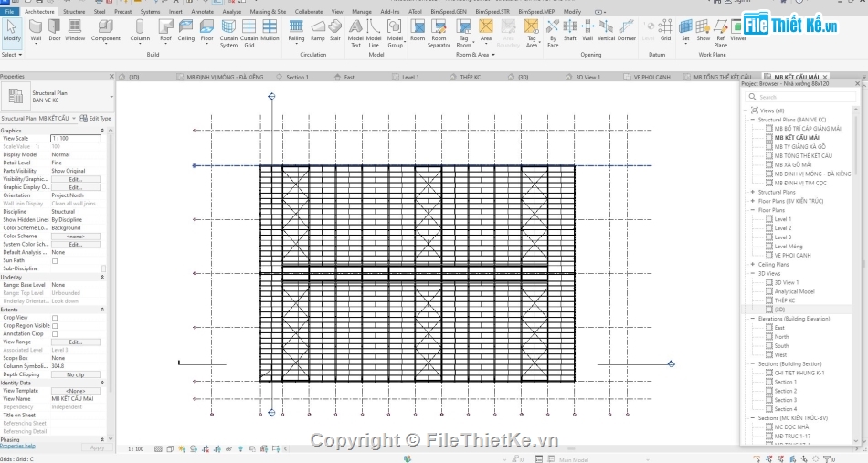Select the Mullion tool
Screen dimensions: 868x463
tap(270, 30)
